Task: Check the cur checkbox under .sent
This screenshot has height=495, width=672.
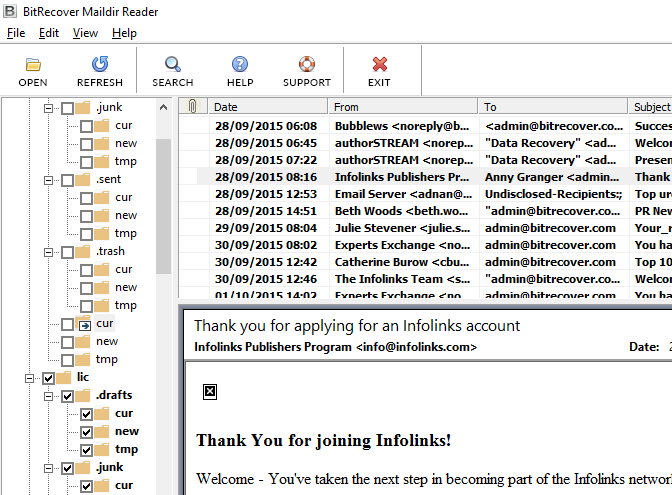Action: 86,198
